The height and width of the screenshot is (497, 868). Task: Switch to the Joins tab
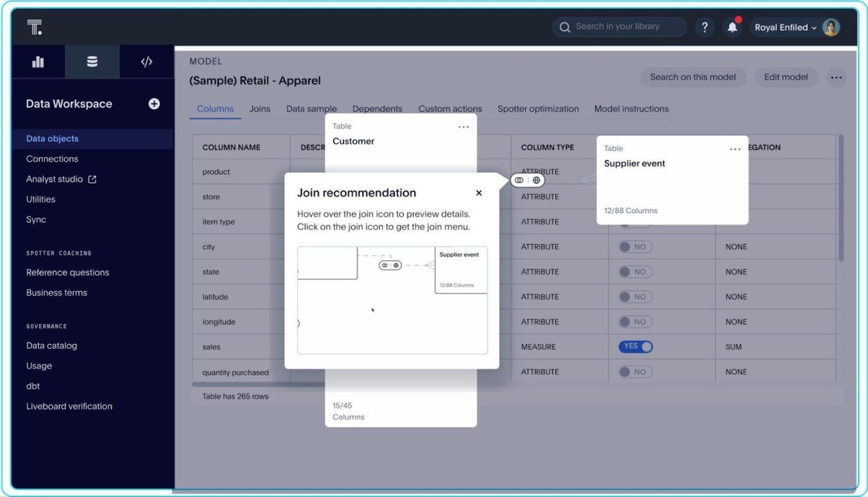tap(259, 108)
